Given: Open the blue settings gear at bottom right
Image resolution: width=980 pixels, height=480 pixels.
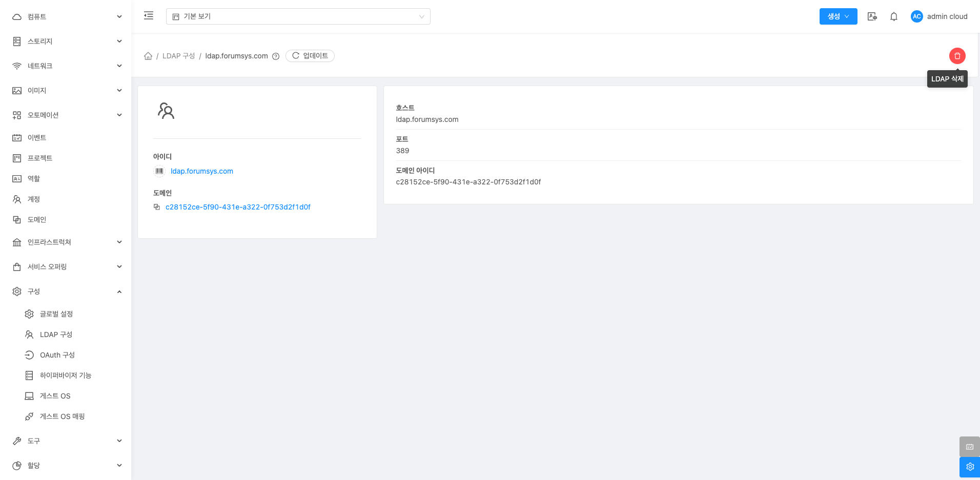Looking at the screenshot, I should (969, 467).
